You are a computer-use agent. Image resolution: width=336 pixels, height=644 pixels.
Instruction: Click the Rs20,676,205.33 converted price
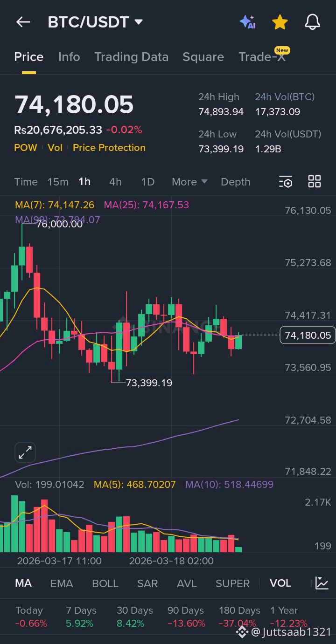tap(58, 130)
